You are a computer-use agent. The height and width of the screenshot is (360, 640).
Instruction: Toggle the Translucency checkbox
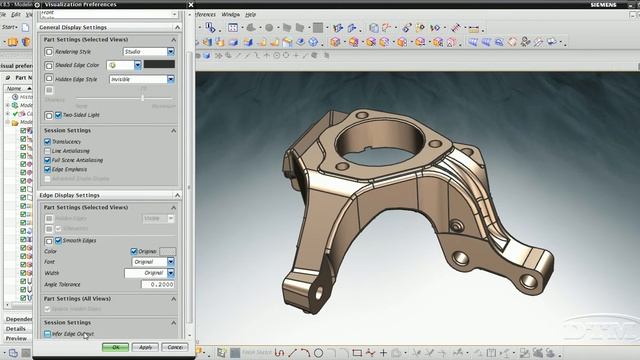[47, 142]
